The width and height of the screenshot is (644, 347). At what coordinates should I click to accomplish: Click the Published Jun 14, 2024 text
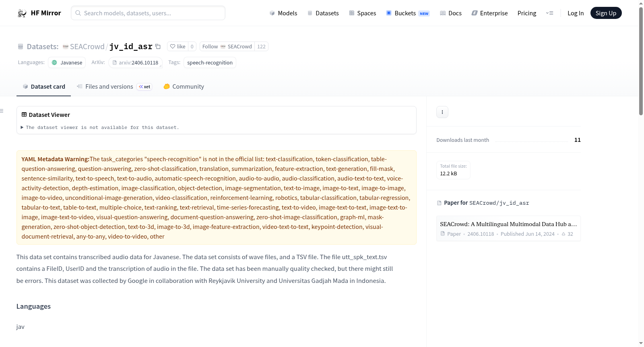click(x=528, y=234)
